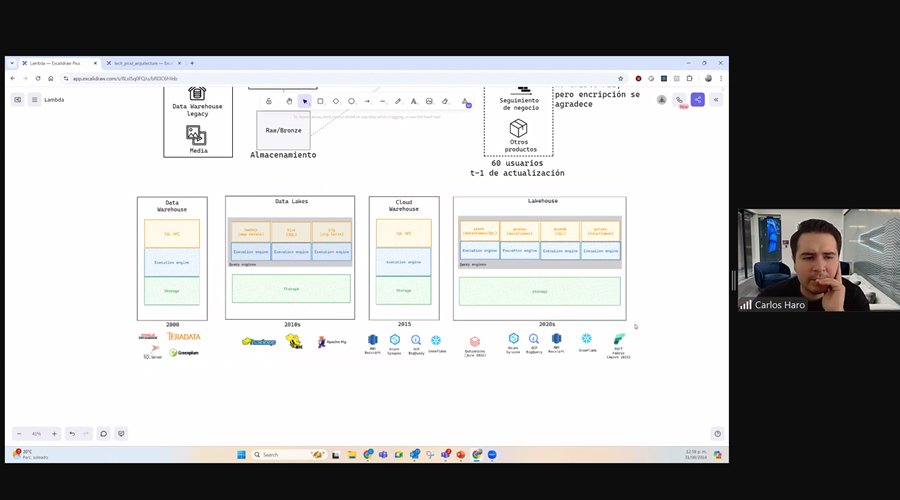Viewport: 900px width, 500px height.
Task: Select the Diamond shape tool
Action: pos(336,101)
